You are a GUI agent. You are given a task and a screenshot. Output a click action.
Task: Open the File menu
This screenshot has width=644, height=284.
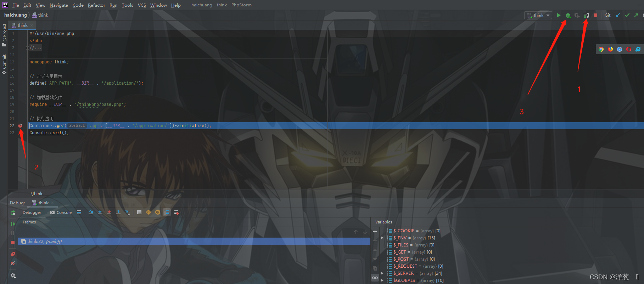point(16,5)
